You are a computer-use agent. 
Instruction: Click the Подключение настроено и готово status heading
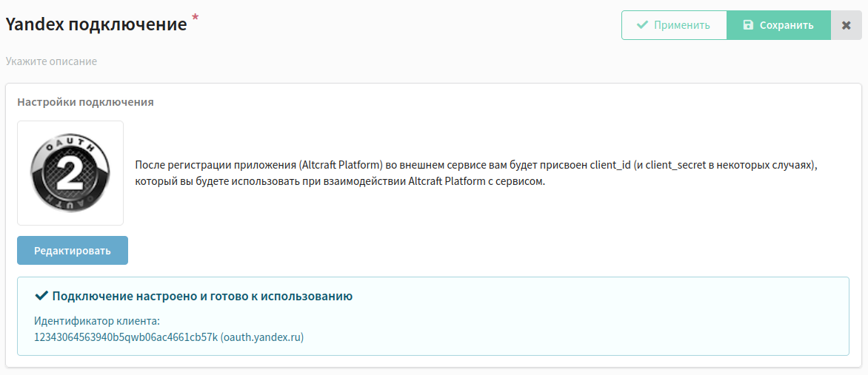coord(203,296)
